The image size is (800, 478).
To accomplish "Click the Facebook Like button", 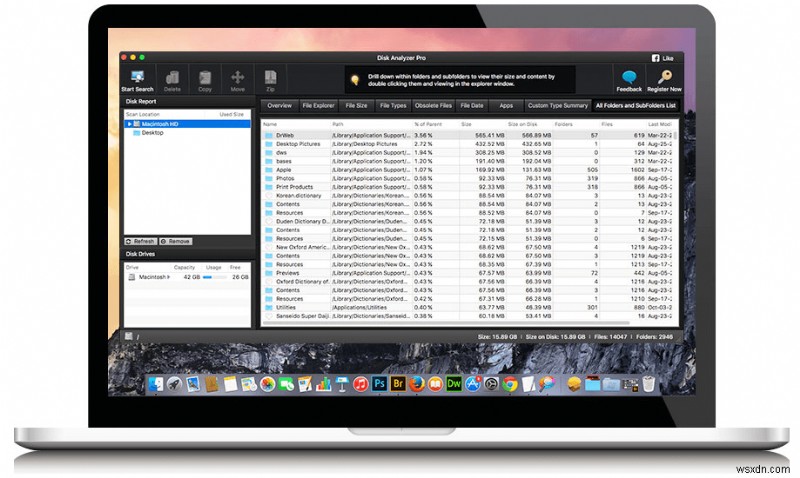I will (x=662, y=58).
